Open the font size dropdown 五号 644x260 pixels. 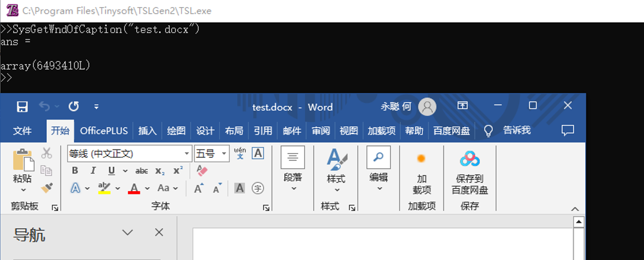coord(224,154)
